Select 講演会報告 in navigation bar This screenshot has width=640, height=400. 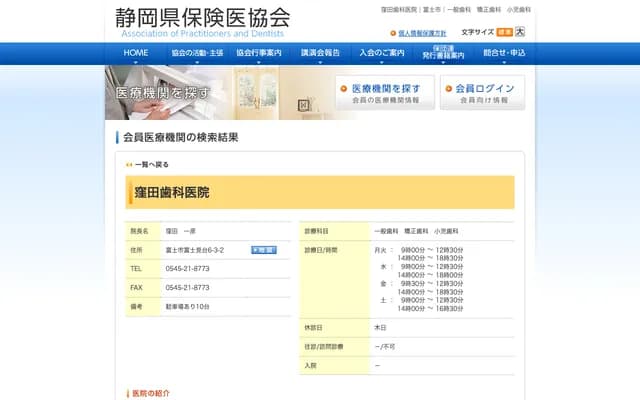pyautogui.click(x=320, y=52)
